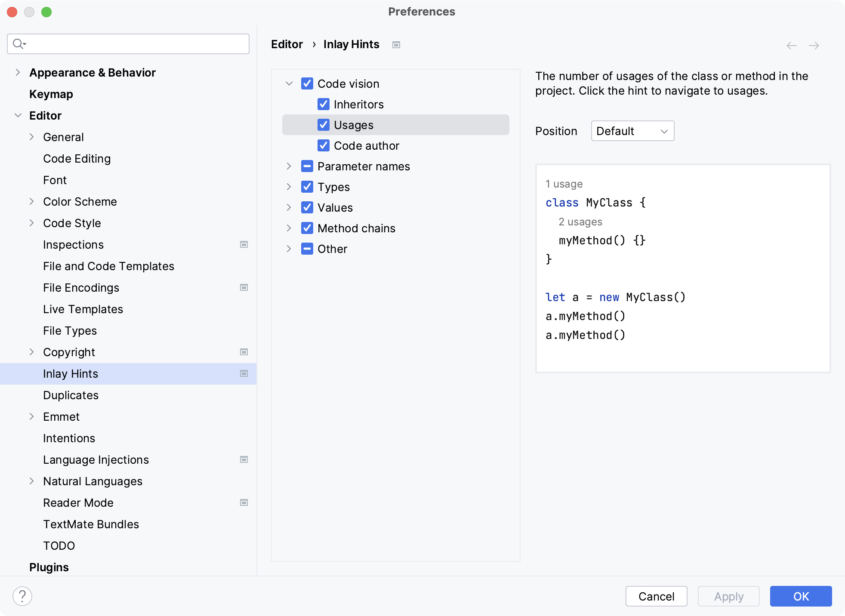
Task: Click the Inspections settings icon
Action: pyautogui.click(x=244, y=244)
